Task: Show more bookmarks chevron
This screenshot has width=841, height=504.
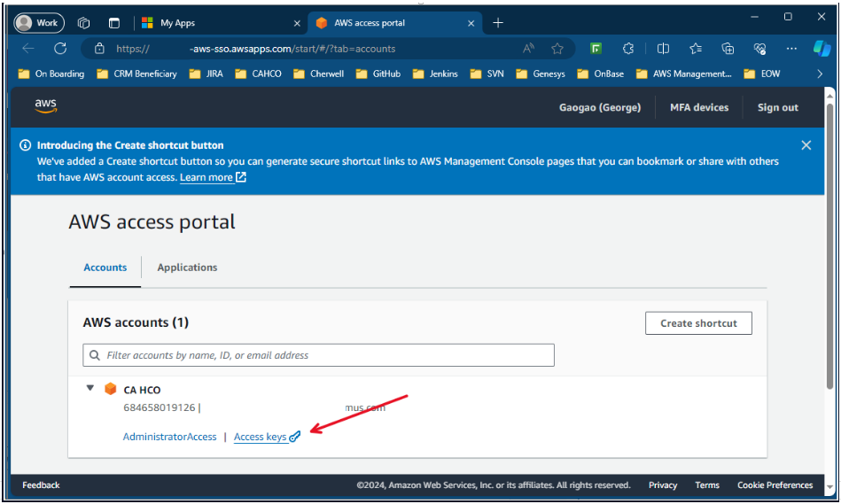Action: (x=820, y=74)
